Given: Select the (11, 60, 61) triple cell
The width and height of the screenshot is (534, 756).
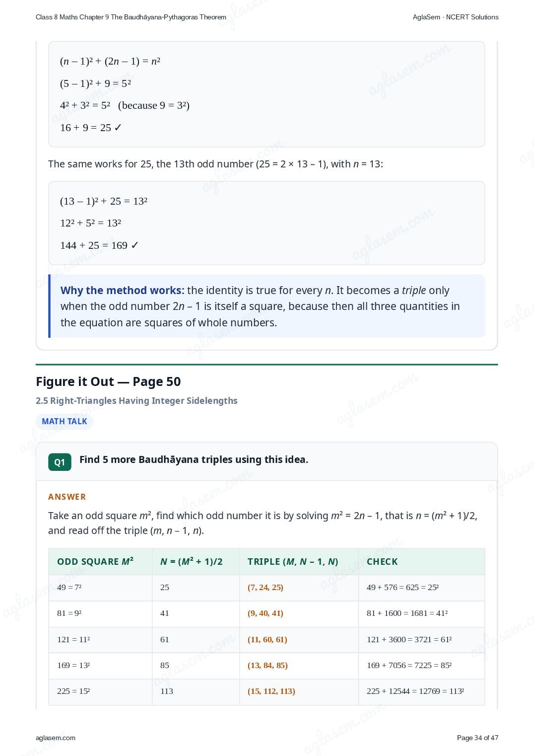Looking at the screenshot, I should coord(267,639).
